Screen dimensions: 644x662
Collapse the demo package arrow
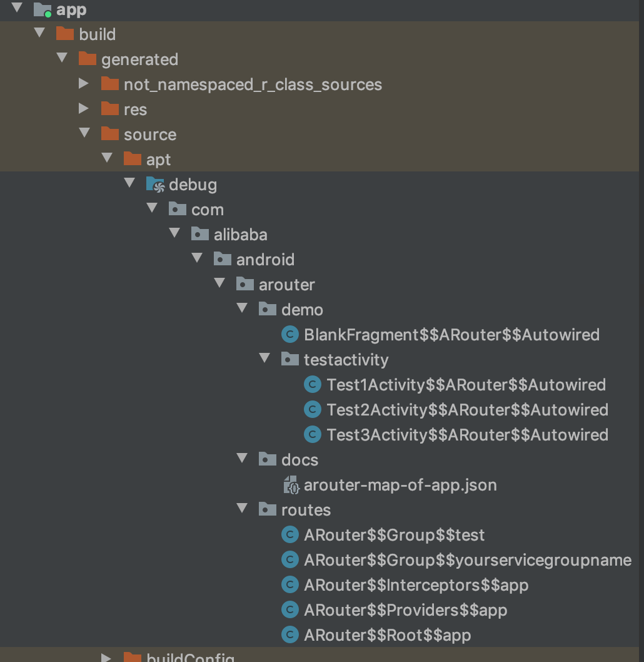(242, 307)
